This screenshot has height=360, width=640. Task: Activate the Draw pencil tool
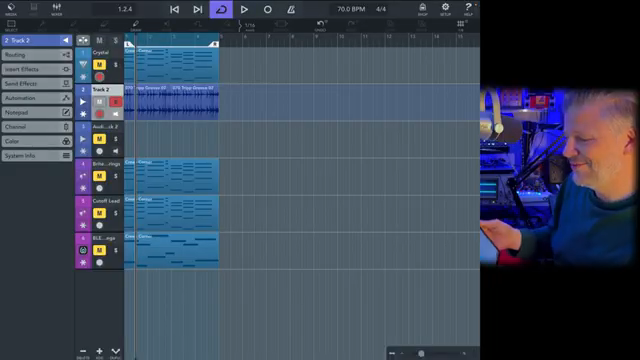[x=136, y=25]
